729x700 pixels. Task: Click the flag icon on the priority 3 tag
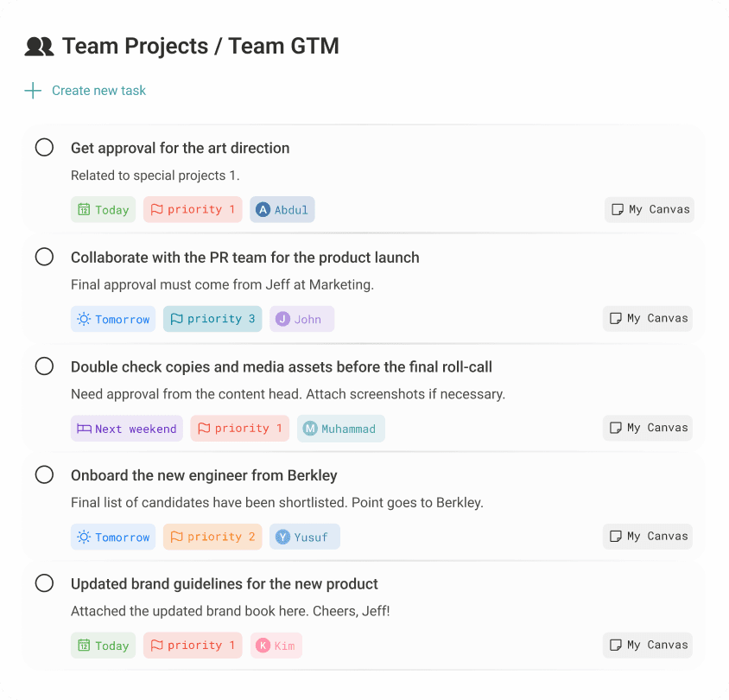(176, 319)
